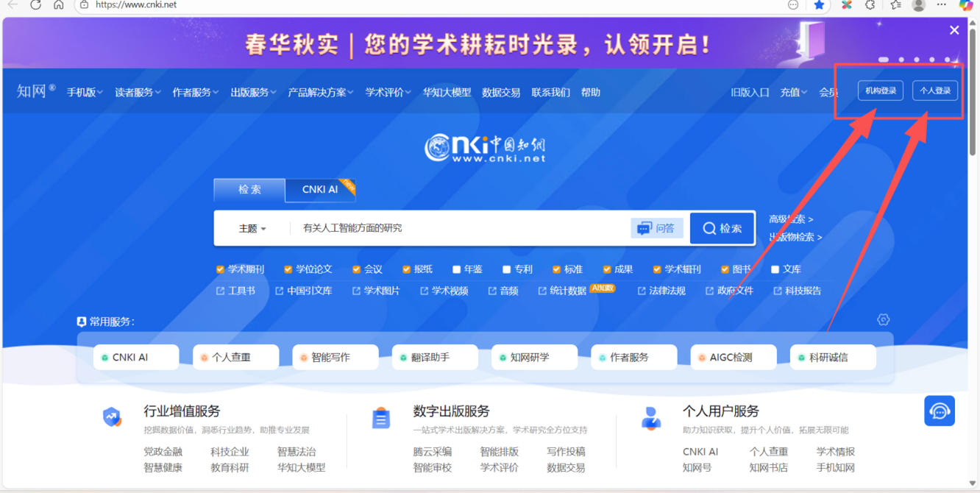
Task: Open the 法律法规 external link
Action: point(661,291)
